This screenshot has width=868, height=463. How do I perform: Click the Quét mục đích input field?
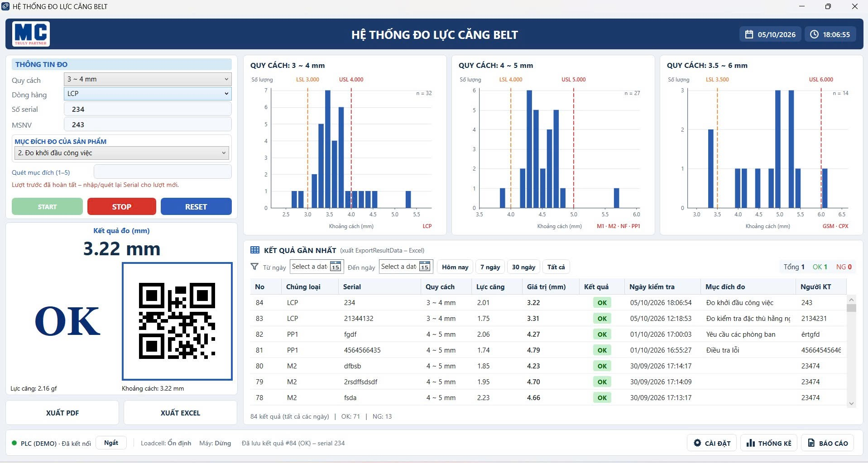tap(163, 172)
